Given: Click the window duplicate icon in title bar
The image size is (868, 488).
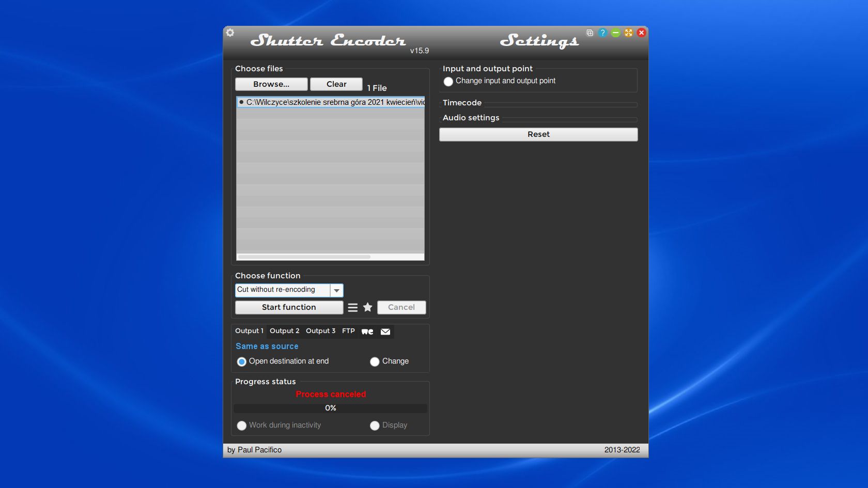Looking at the screenshot, I should click(x=590, y=33).
